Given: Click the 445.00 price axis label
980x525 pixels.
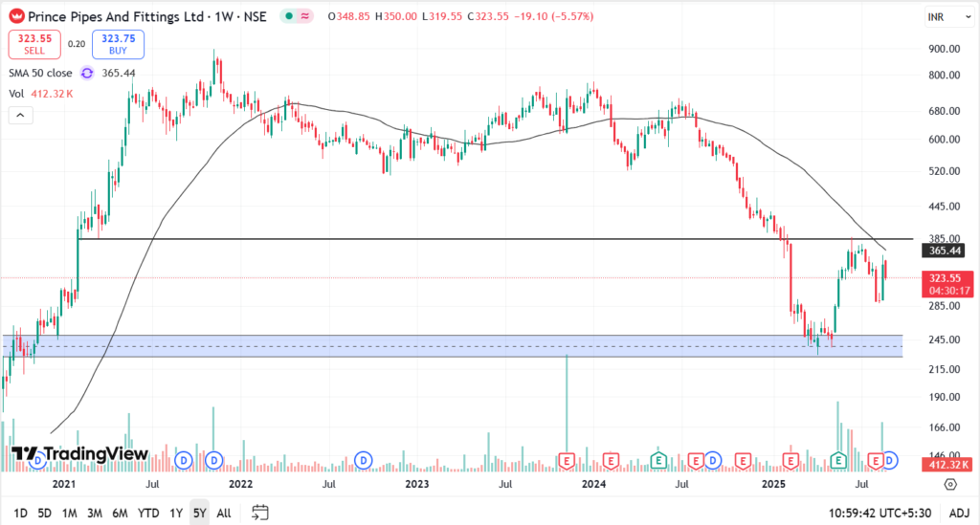Looking at the screenshot, I should point(944,206).
